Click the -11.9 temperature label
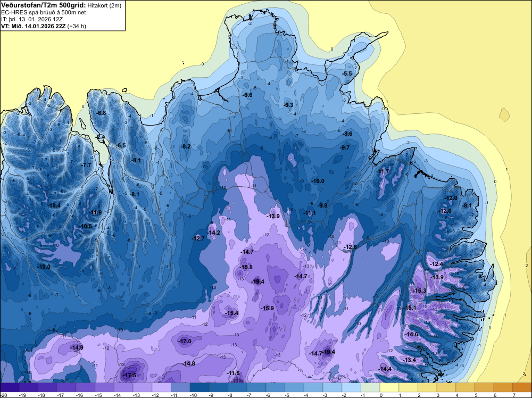 (95, 213)
